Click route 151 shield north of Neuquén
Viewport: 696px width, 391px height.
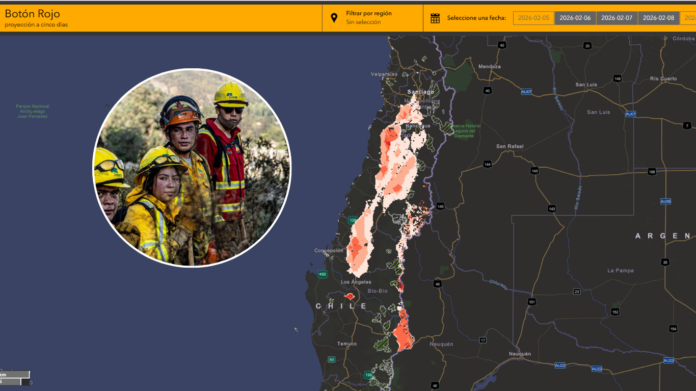(x=531, y=302)
